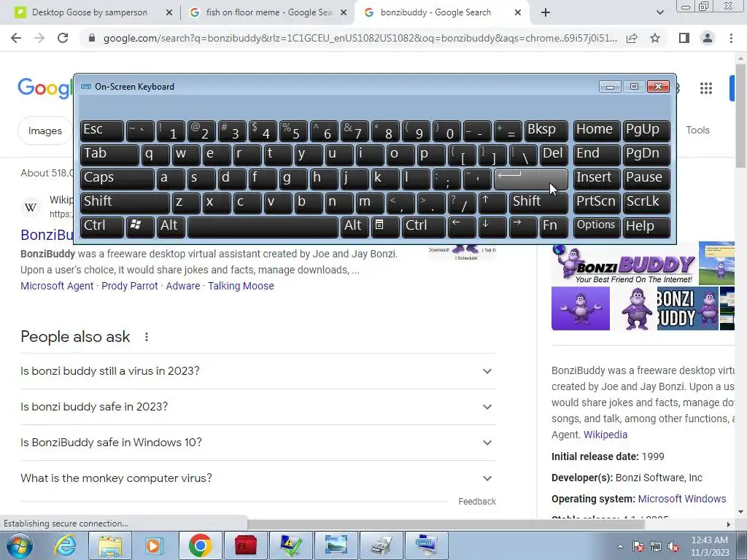This screenshot has height=560, width=747.
Task: Switch to fish on floor meme tab
Action: [x=268, y=12]
